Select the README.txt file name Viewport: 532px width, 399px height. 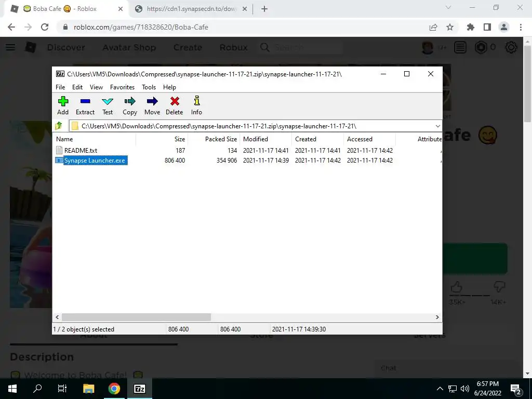tap(81, 150)
